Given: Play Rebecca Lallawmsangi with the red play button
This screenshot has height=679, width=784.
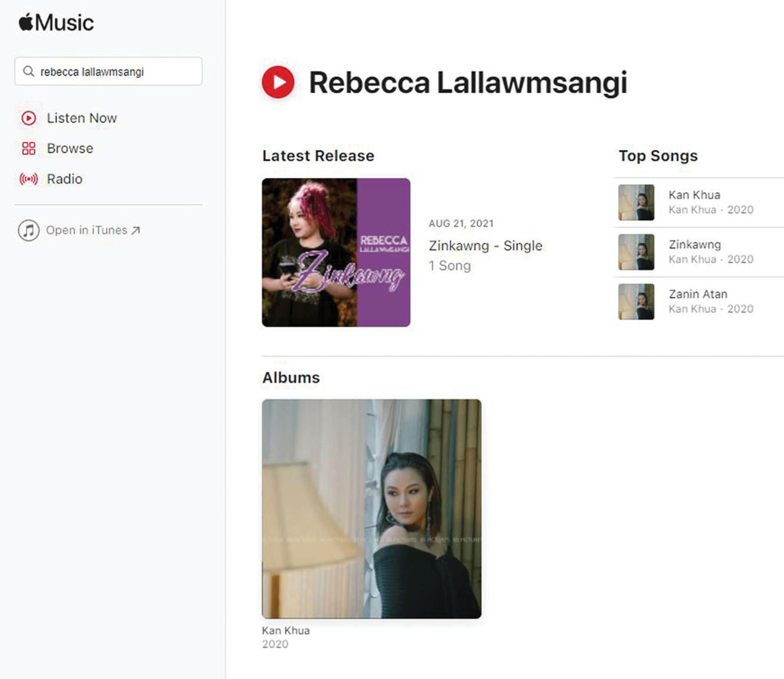Looking at the screenshot, I should 278,82.
